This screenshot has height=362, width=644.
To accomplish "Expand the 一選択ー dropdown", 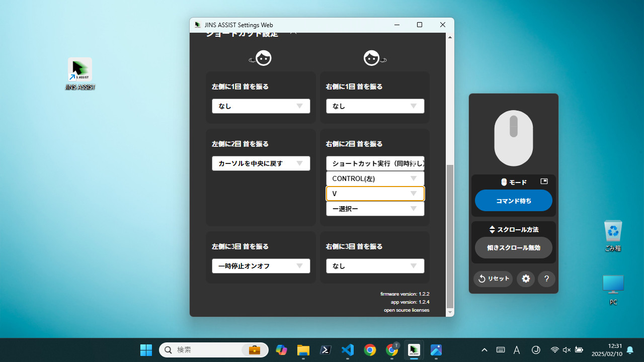I will click(x=375, y=209).
